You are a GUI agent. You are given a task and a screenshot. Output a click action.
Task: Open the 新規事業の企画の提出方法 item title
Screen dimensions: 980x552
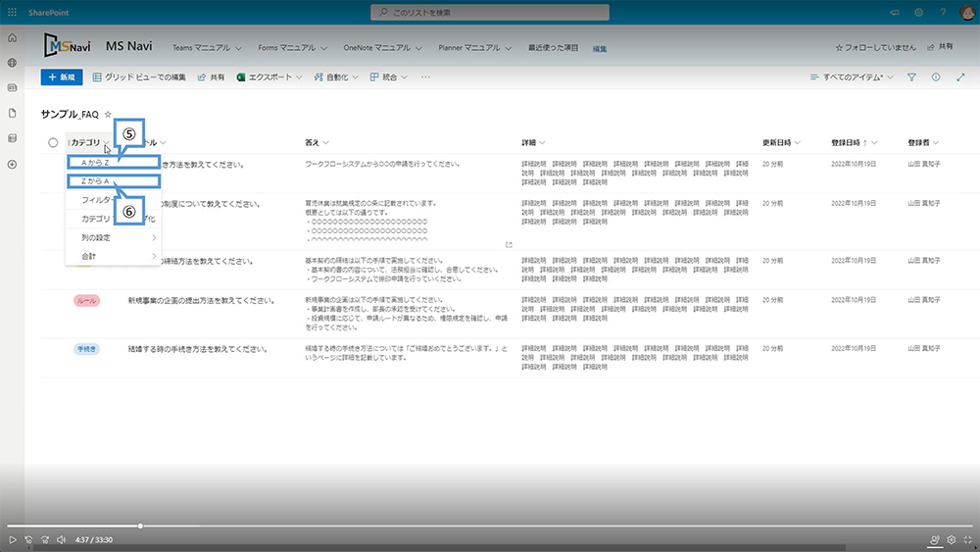(201, 301)
